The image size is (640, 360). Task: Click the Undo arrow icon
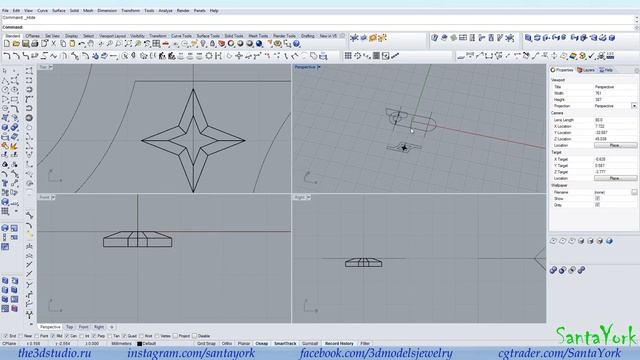[x=82, y=44]
